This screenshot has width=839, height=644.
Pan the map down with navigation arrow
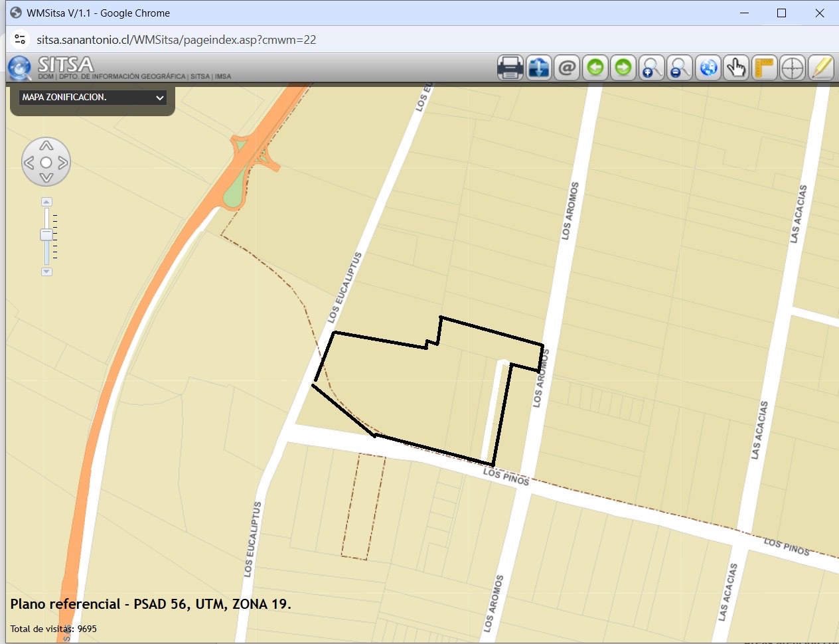click(x=46, y=178)
